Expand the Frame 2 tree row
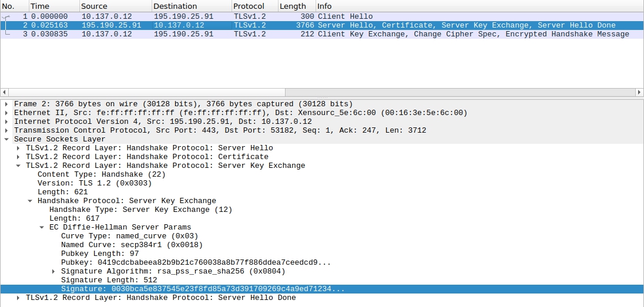The height and width of the screenshot is (307, 644). tap(6, 104)
